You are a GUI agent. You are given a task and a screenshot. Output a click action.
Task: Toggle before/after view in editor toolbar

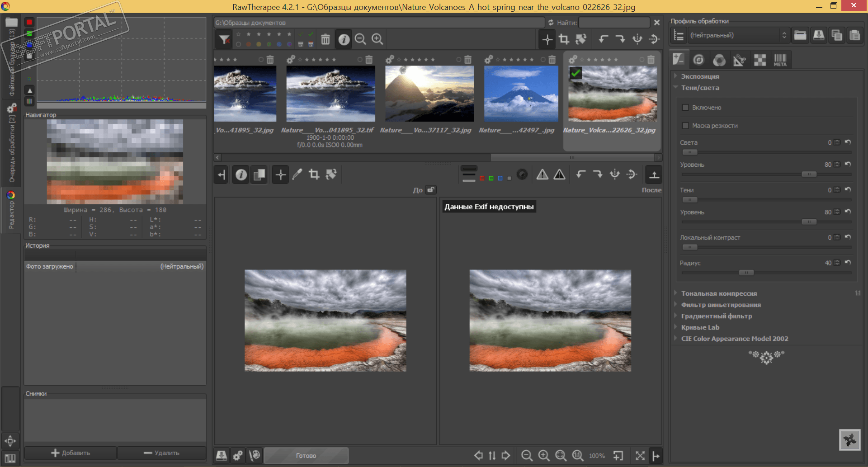click(x=259, y=175)
